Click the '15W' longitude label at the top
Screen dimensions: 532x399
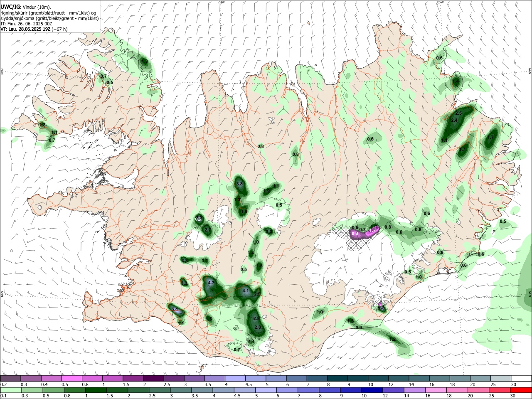click(x=440, y=2)
